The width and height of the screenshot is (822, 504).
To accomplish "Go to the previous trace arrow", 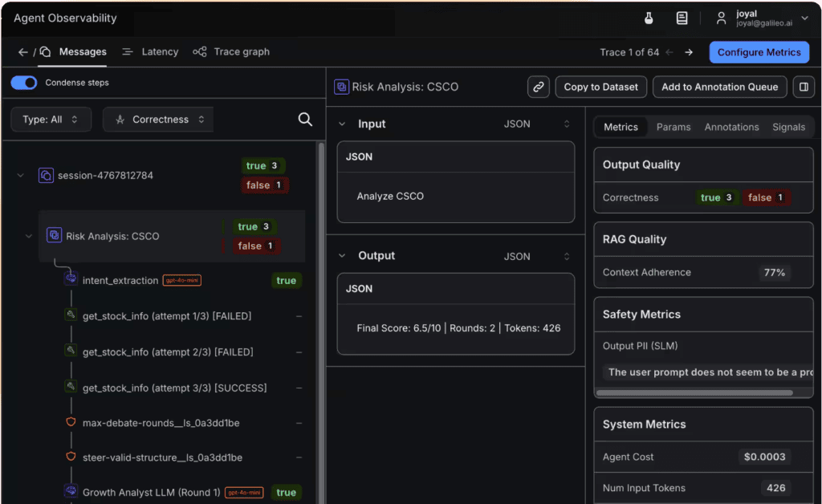I will pos(669,52).
